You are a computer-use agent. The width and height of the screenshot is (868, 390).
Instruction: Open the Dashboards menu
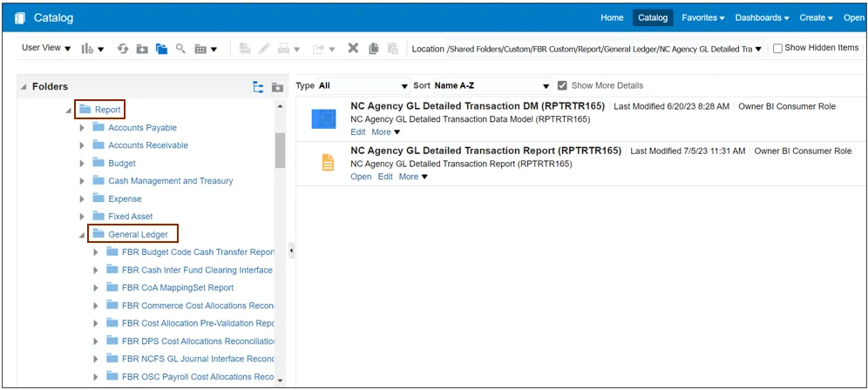point(762,17)
